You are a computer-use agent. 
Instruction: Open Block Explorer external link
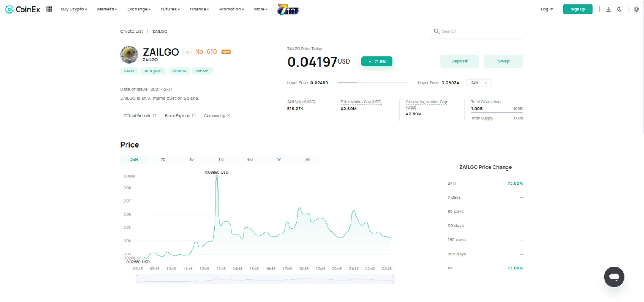[180, 116]
